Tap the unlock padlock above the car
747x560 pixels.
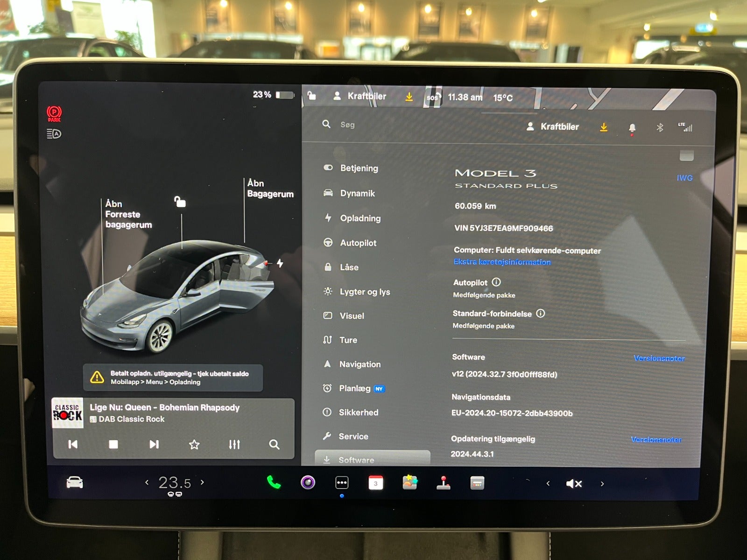pyautogui.click(x=180, y=202)
